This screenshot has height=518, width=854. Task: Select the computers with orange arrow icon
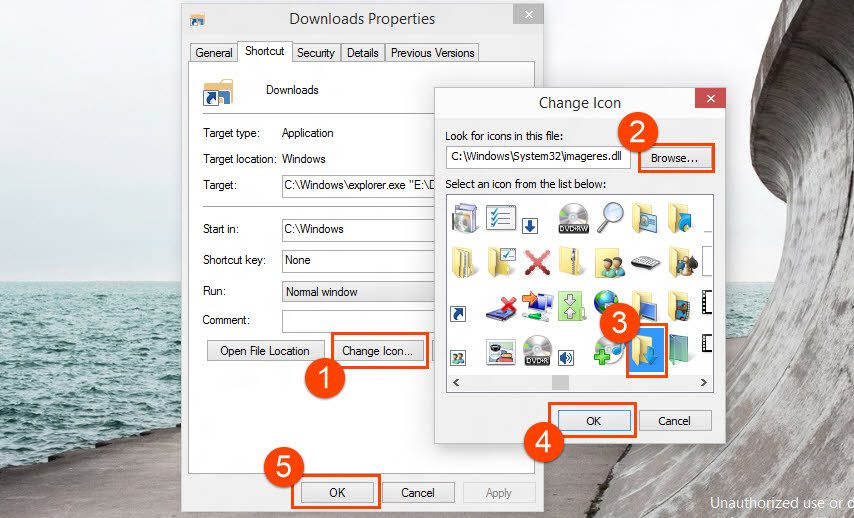537,306
